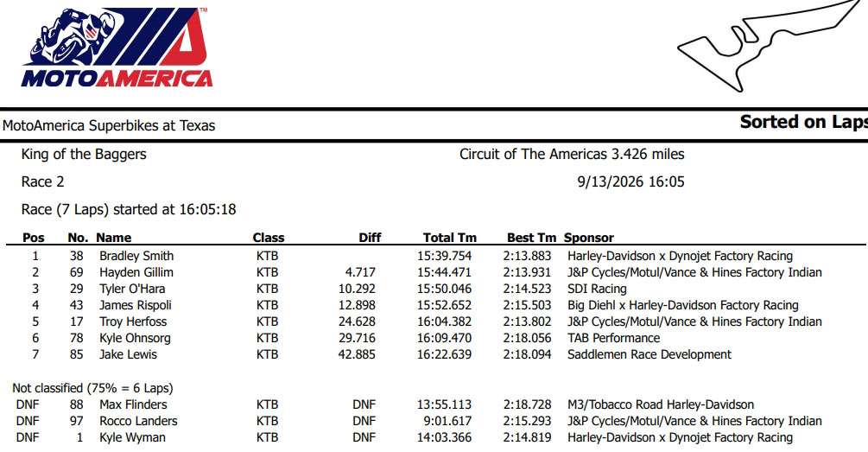Click the MotoAmerica logo
This screenshot has width=868, height=452.
tap(117, 47)
